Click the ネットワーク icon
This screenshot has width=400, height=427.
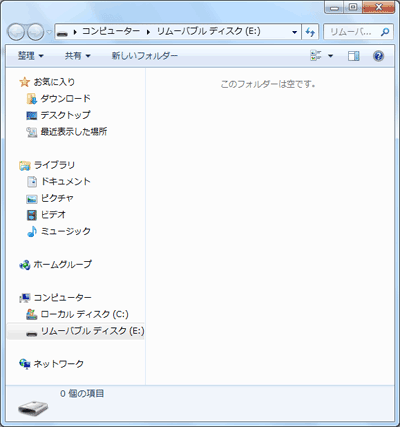25,364
